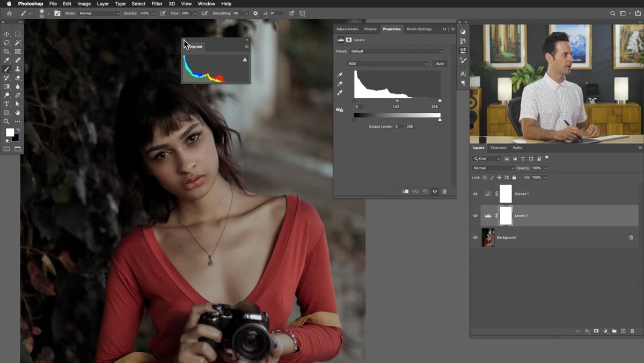
Task: Select the Type tool
Action: (7, 104)
